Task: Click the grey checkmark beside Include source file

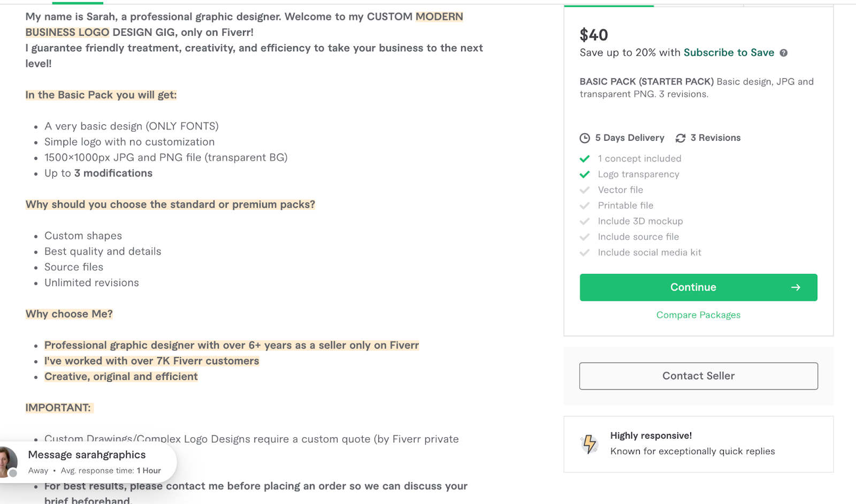Action: (x=585, y=237)
